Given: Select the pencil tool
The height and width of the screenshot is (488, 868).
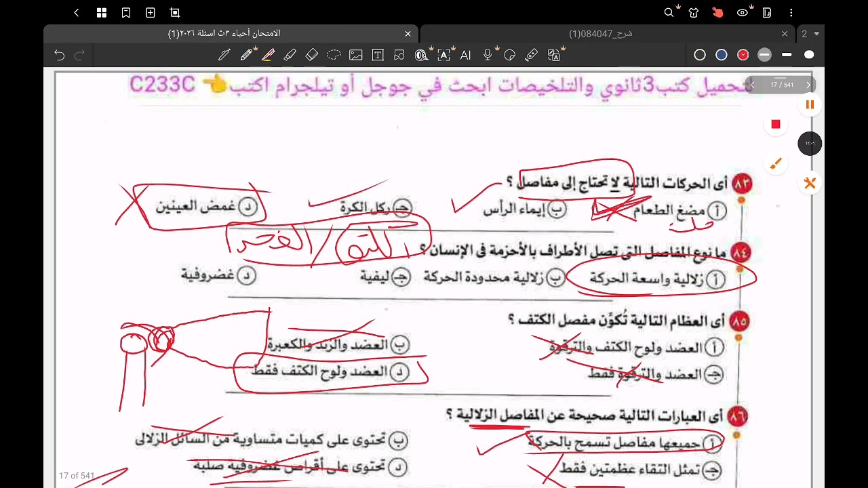Looking at the screenshot, I should pos(247,55).
